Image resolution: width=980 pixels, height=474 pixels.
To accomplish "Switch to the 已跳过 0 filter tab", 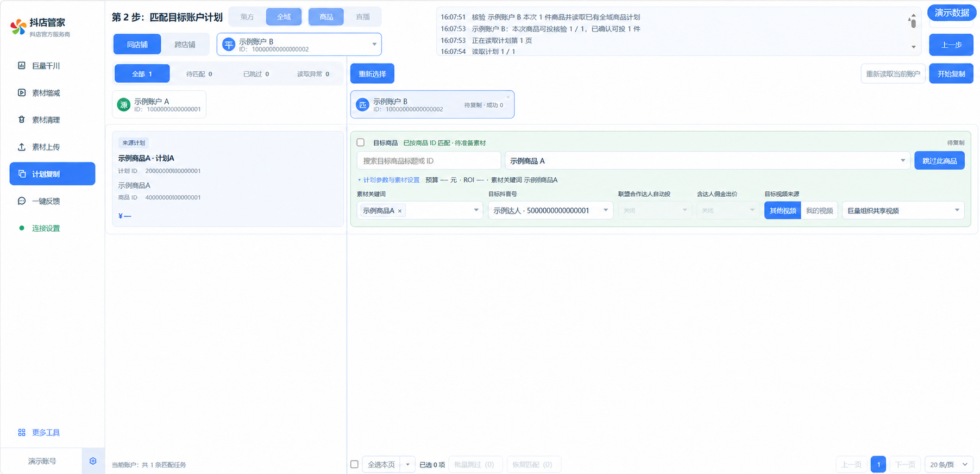I will pos(256,74).
